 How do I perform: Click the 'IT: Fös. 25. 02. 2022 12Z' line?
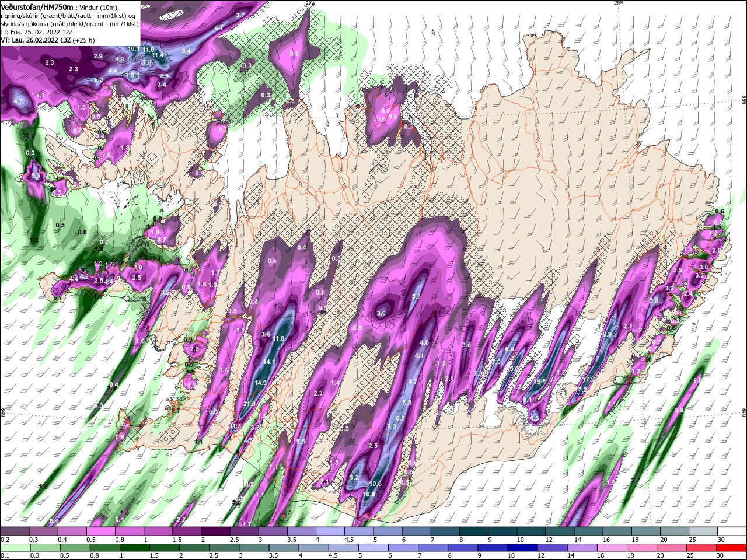pyautogui.click(x=36, y=32)
